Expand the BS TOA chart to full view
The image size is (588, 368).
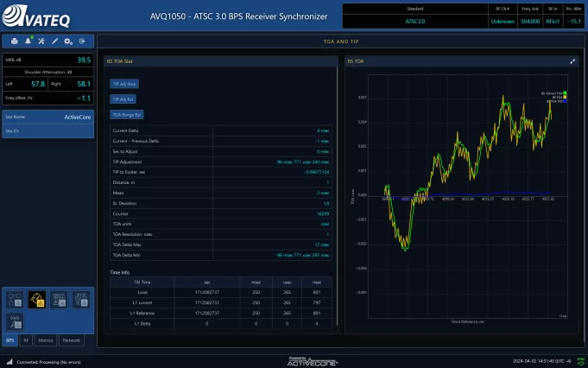click(x=572, y=61)
